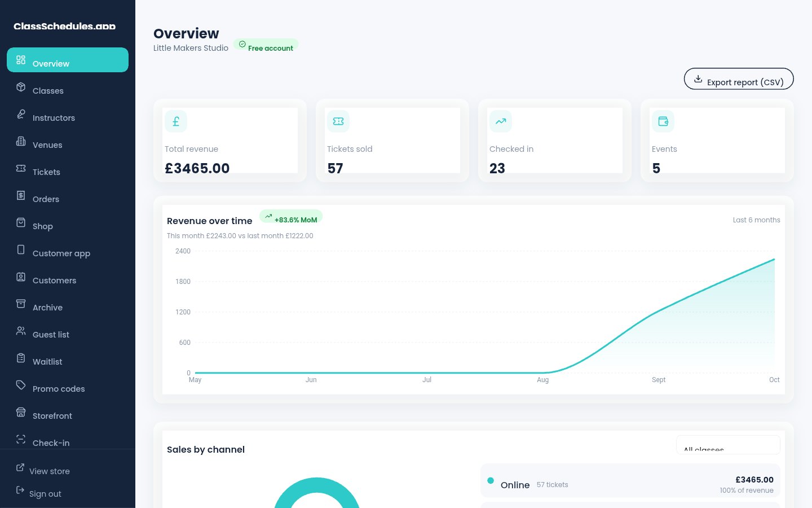Viewport: 812px width, 508px height.
Task: Click the Guest list people icon
Action: pyautogui.click(x=21, y=331)
